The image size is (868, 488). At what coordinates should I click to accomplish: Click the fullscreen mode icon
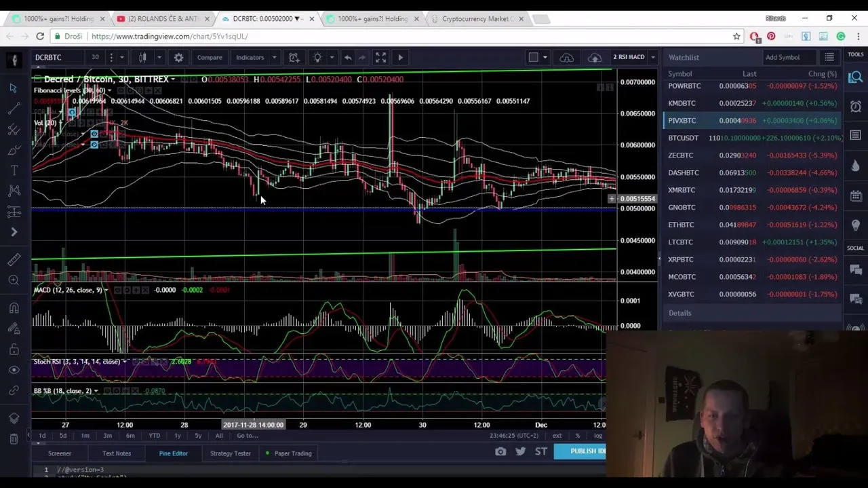point(380,58)
